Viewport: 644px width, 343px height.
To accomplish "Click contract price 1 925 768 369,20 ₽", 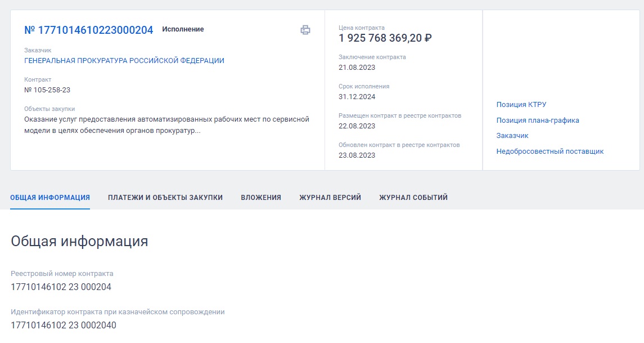I will [385, 38].
